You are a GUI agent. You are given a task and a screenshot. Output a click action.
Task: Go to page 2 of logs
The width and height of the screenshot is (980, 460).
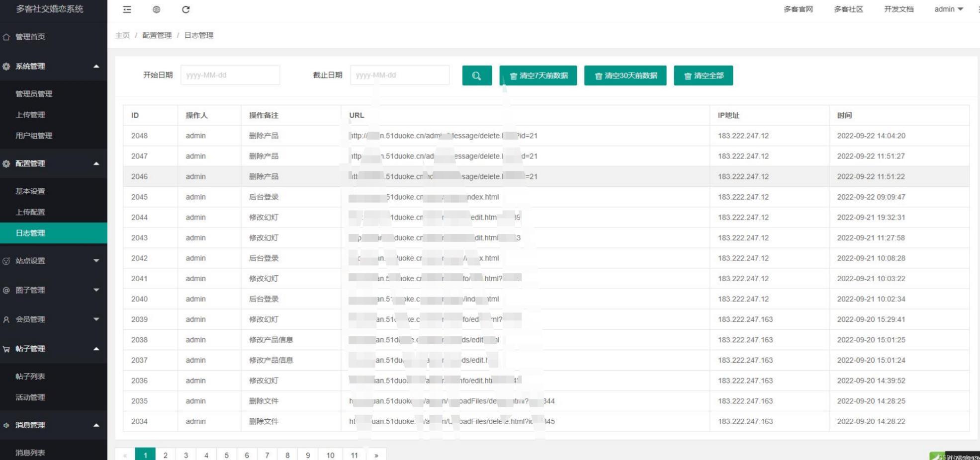tap(166, 455)
